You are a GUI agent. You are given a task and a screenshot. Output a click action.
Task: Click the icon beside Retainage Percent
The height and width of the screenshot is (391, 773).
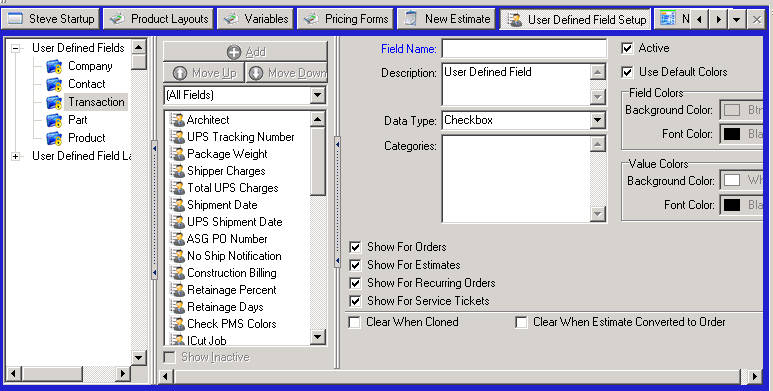click(177, 290)
